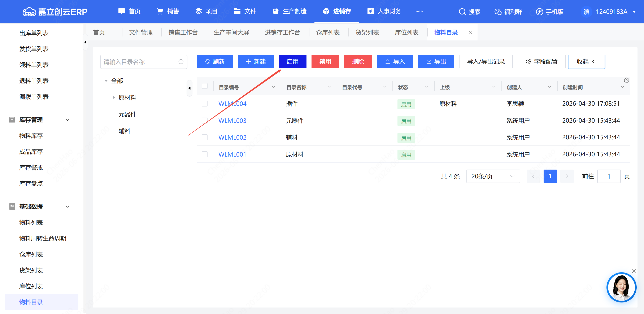Viewport: 644px width, 314px height.
Task: Check the WLML002 row checkbox
Action: point(205,137)
